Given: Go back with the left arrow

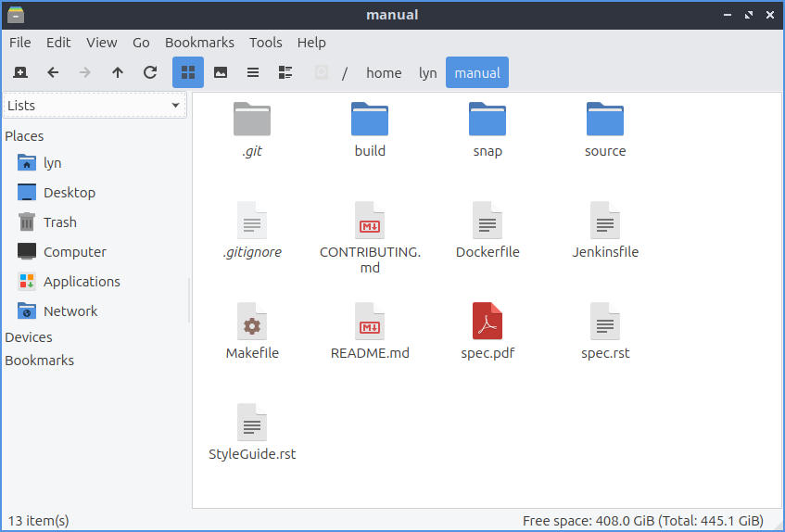Looking at the screenshot, I should (x=53, y=72).
